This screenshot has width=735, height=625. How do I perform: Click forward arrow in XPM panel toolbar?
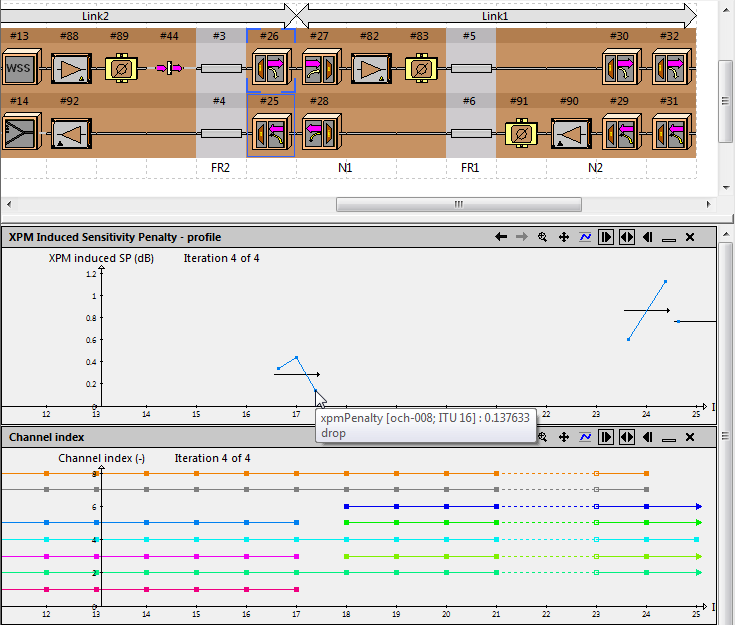(522, 237)
